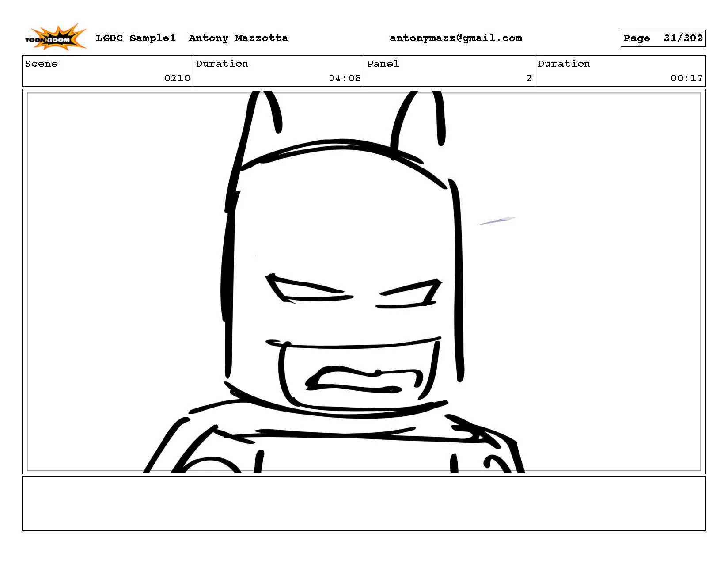Select the panel number "2"
728x564 pixels.
[529, 78]
